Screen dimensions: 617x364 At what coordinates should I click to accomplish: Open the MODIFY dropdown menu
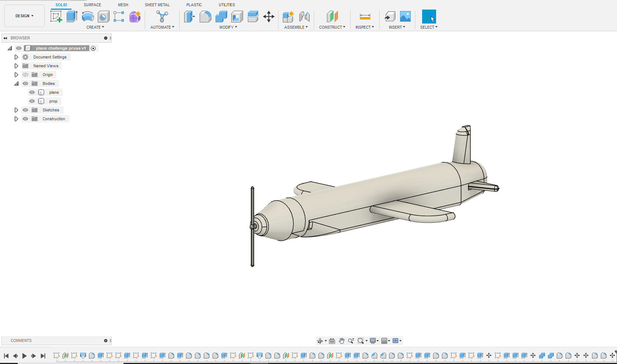coord(228,27)
